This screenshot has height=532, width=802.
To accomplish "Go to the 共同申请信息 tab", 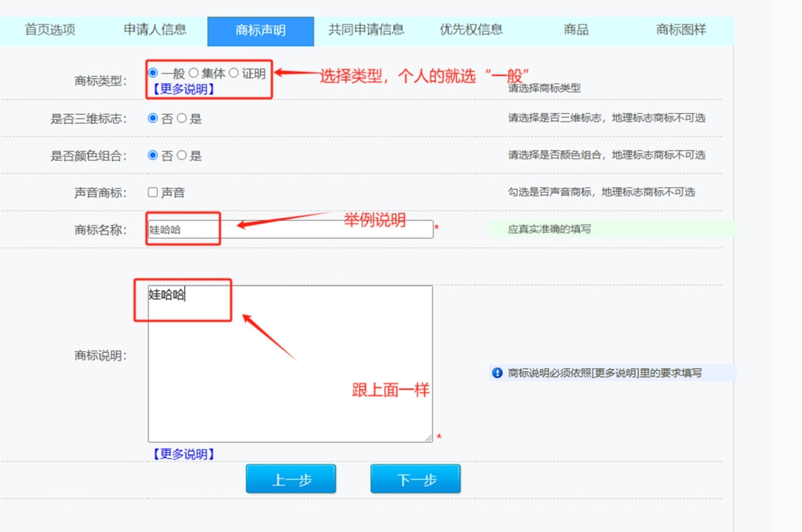I will pyautogui.click(x=367, y=30).
